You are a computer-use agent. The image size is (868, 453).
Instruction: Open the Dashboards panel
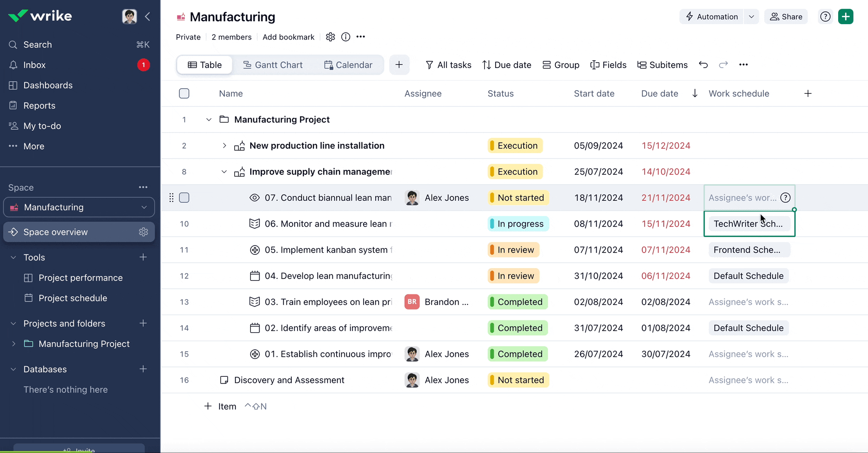48,85
